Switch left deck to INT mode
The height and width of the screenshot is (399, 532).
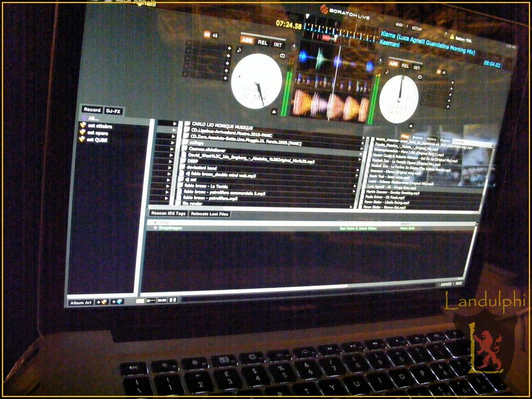(x=277, y=45)
